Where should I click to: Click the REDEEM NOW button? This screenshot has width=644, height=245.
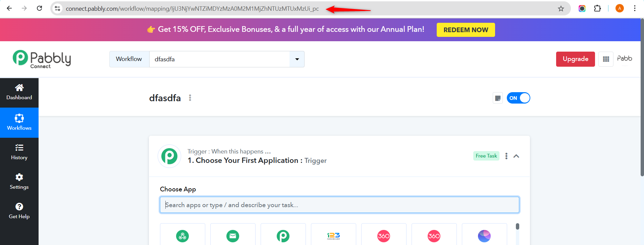click(466, 30)
